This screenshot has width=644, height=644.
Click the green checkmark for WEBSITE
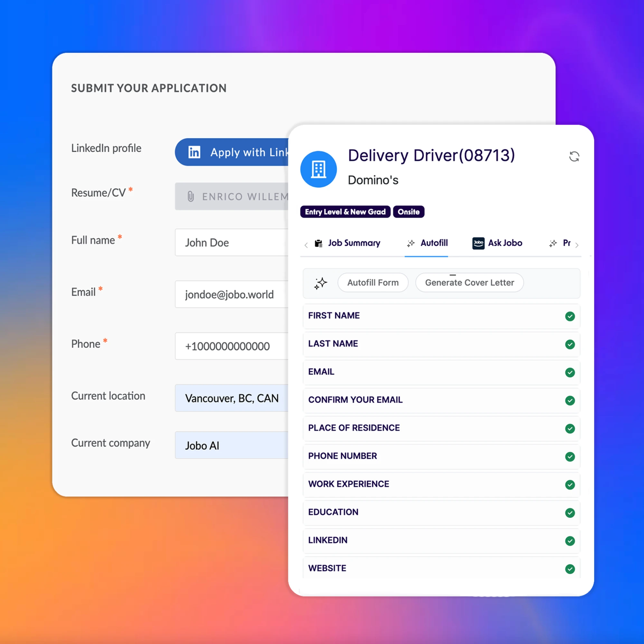pos(570,569)
